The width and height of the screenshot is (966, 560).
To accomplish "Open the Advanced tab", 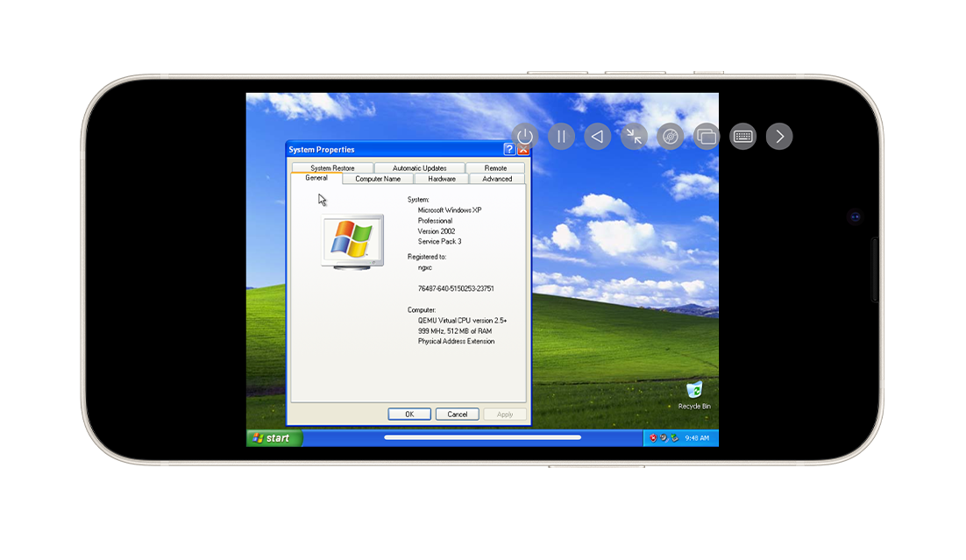I will click(x=497, y=179).
